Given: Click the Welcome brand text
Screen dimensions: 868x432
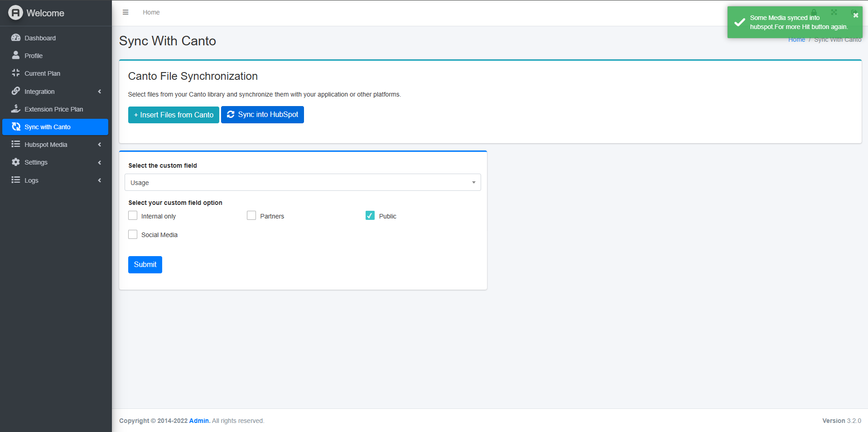Looking at the screenshot, I should click(x=45, y=13).
